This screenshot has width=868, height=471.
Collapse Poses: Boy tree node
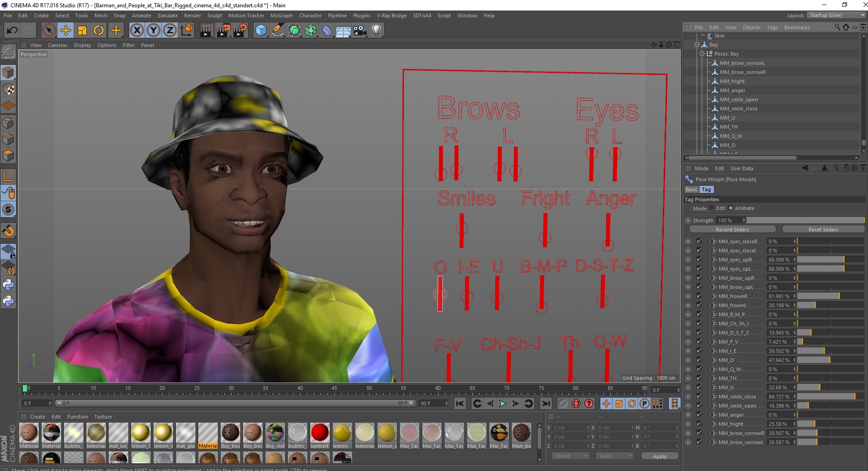click(702, 54)
